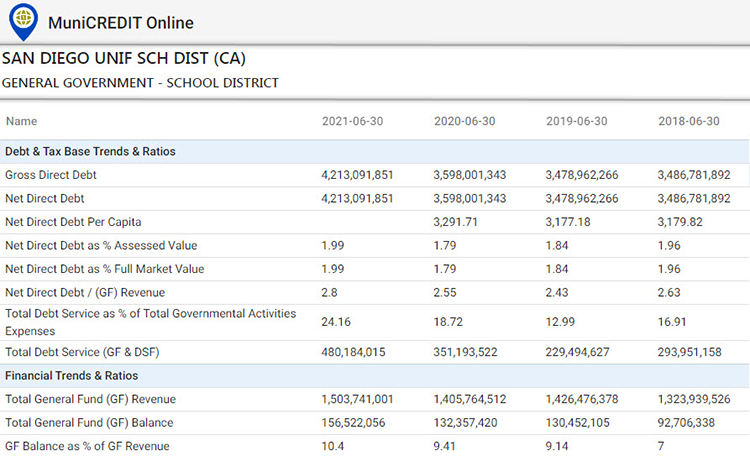This screenshot has height=456, width=750.
Task: Click GF Balance percentage 7
Action: [x=661, y=446]
